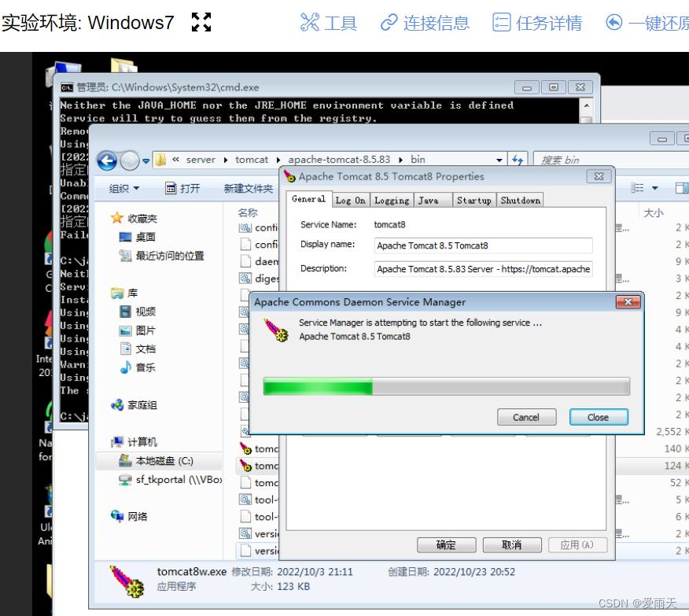The height and width of the screenshot is (616, 689).
Task: Click the tomcat breadcrumb in address bar
Action: tap(252, 160)
